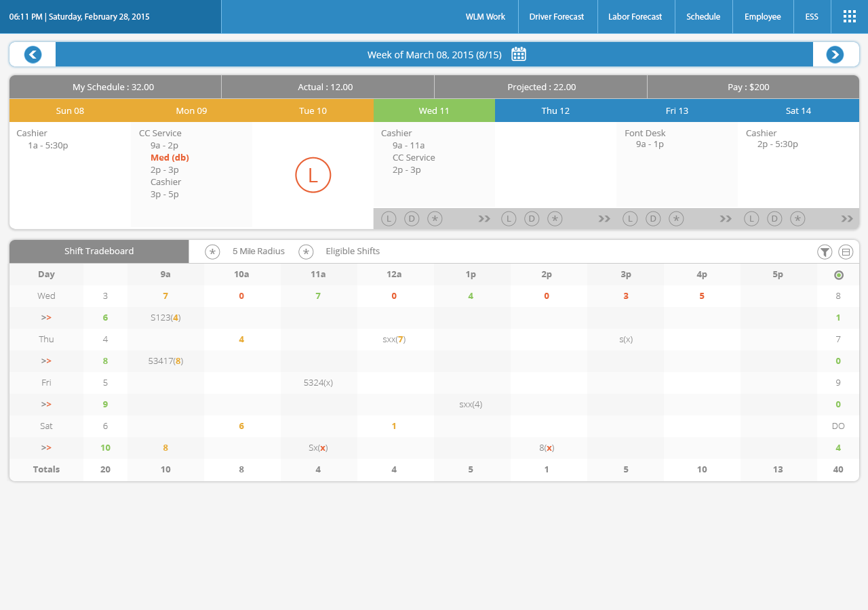
Task: Toggle the 5 Mile Radius option
Action: click(x=213, y=251)
